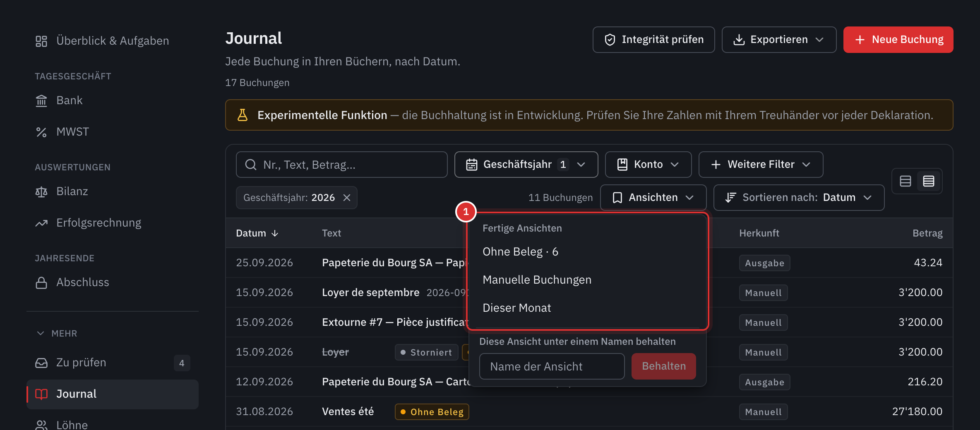Click the shield icon on Integrität prüfen
Image resolution: width=980 pixels, height=430 pixels.
(x=610, y=40)
